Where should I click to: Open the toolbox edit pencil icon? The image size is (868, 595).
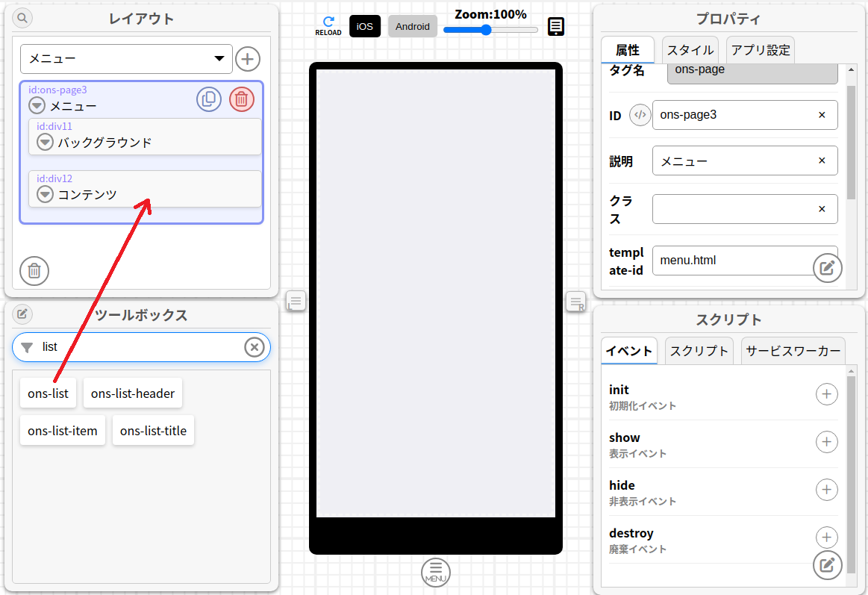click(22, 314)
